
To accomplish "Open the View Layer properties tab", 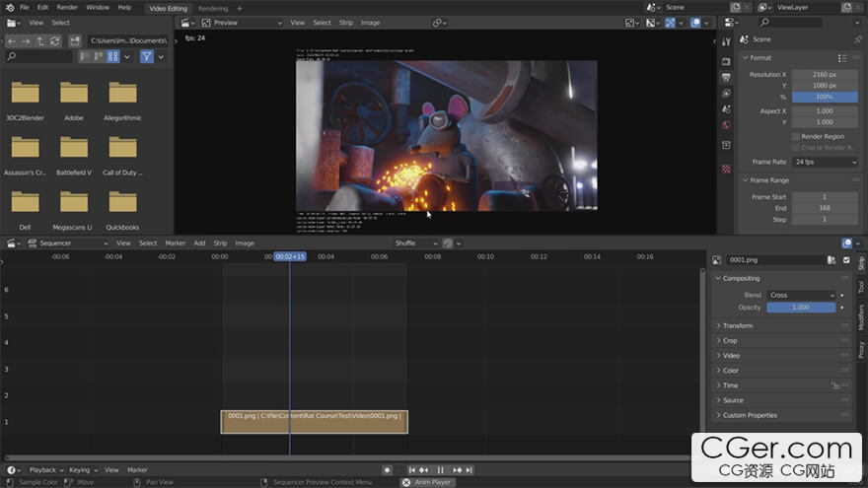I will pos(726,93).
